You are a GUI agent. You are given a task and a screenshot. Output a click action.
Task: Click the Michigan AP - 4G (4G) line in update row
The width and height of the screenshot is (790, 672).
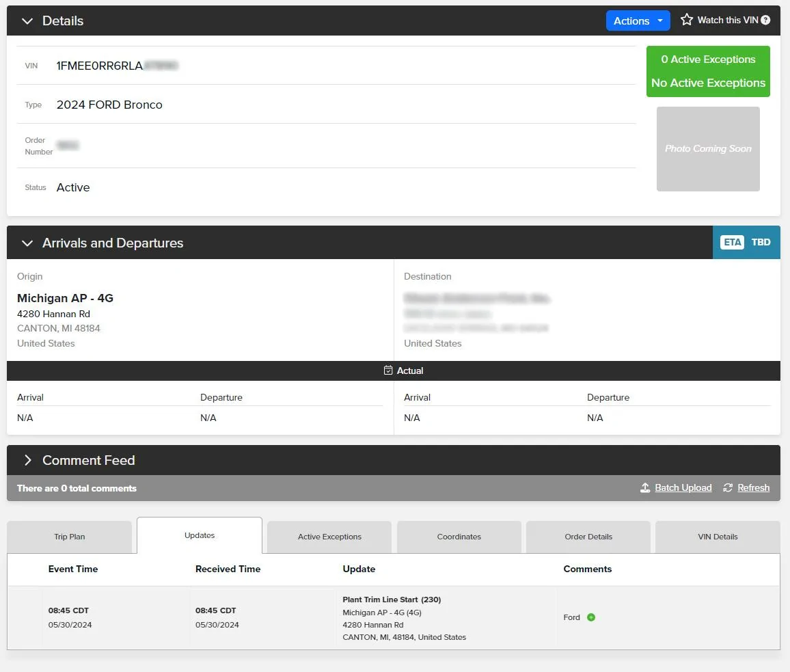382,613
